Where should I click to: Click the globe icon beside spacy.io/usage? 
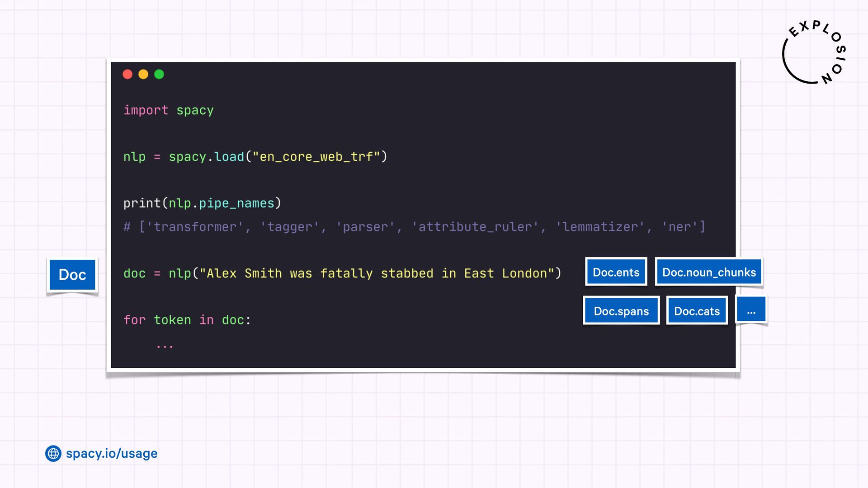tap(53, 453)
